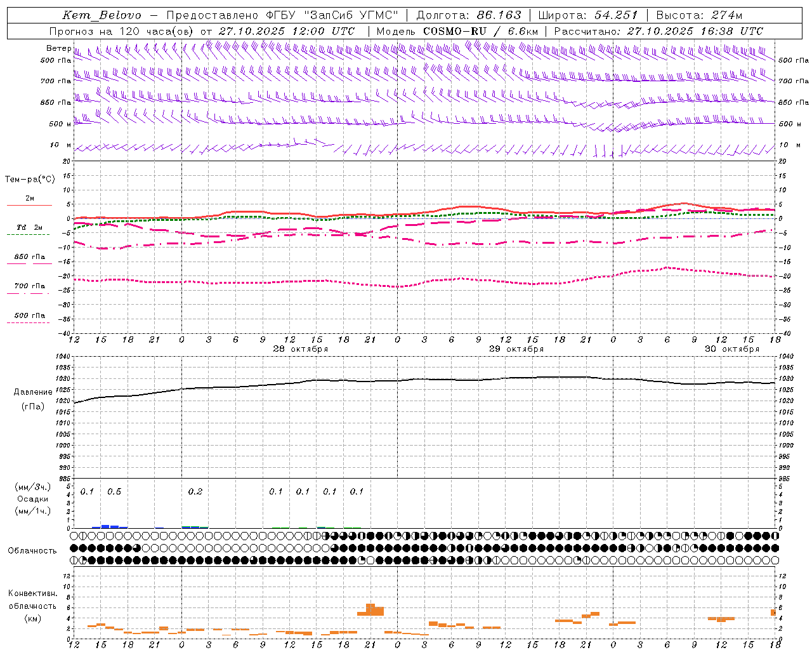Screen dimensions: 812x650
Task: Click the '(мм/3ч.)' precipitation unit label
Action: (x=32, y=487)
